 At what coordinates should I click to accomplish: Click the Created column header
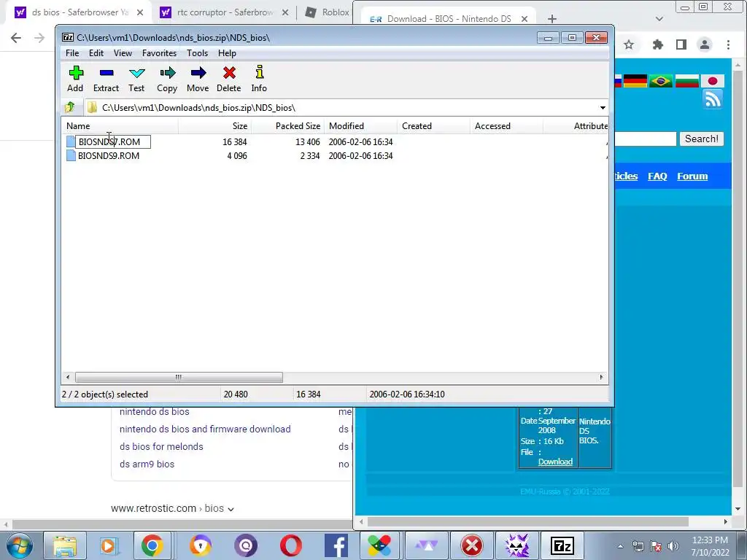click(x=433, y=126)
